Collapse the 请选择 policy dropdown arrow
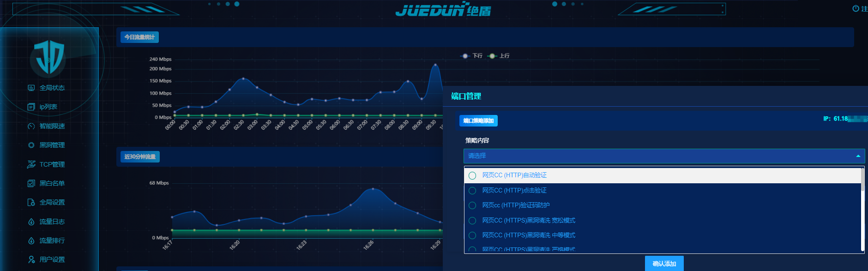This screenshot has height=271, width=868. (858, 156)
